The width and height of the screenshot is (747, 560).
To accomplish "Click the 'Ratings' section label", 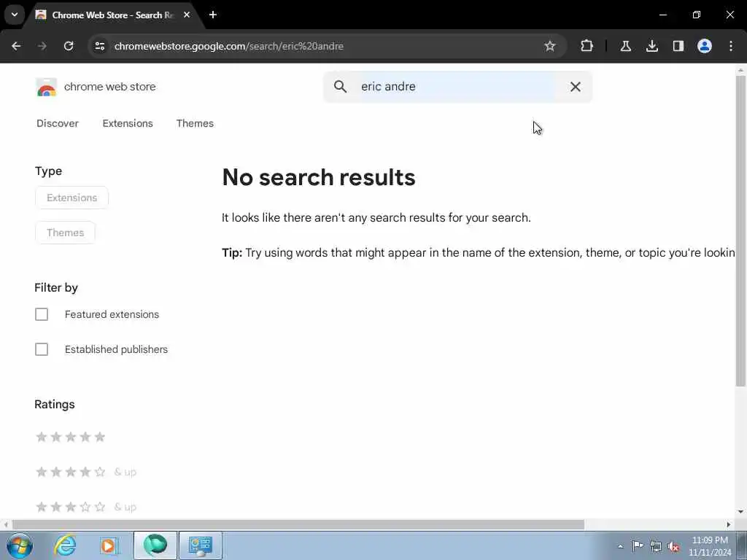I will [x=55, y=404].
